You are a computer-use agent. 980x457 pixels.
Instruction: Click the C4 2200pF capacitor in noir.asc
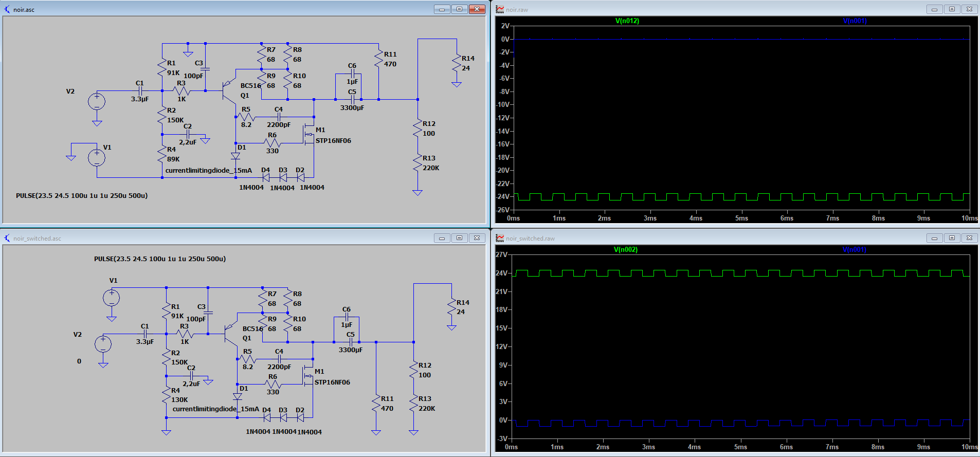tap(279, 118)
